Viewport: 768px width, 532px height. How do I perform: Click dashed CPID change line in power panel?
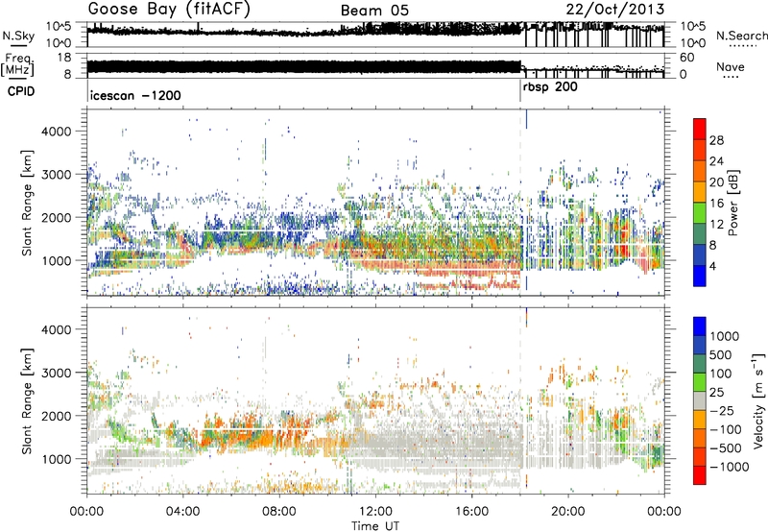(x=520, y=203)
